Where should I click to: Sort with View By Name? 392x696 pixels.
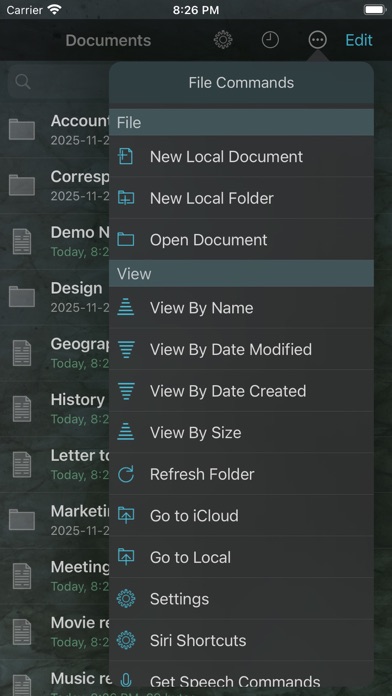point(242,308)
